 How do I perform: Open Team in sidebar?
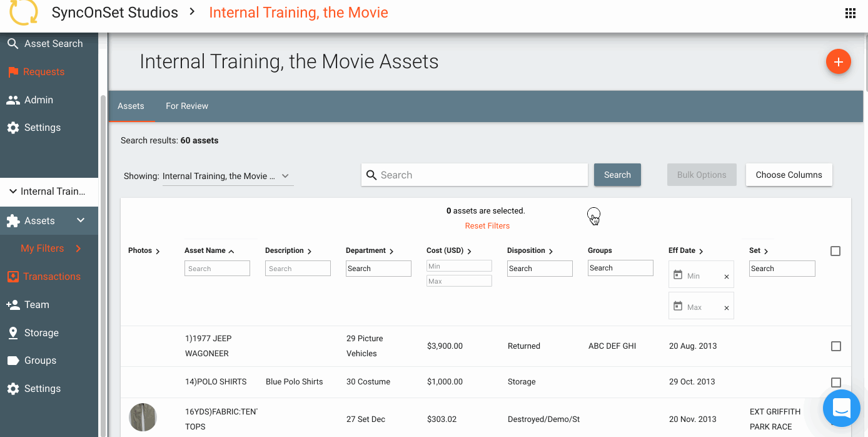tap(37, 305)
